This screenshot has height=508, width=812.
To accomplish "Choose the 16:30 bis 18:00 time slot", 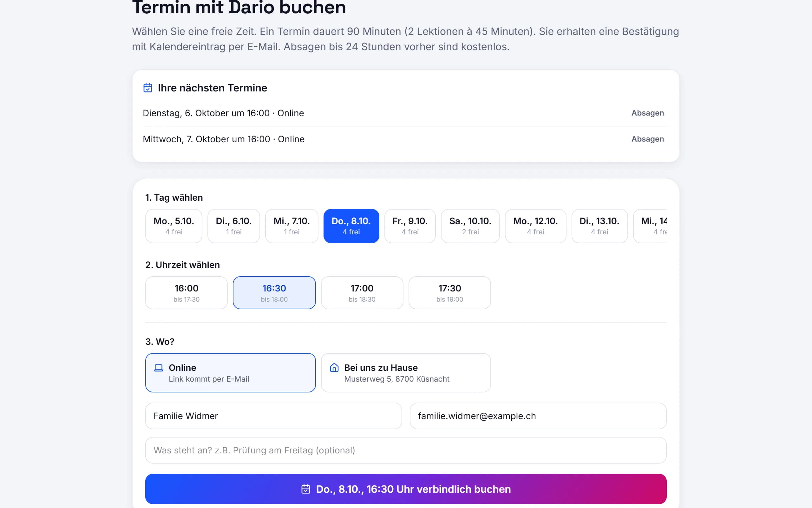I will tap(274, 293).
